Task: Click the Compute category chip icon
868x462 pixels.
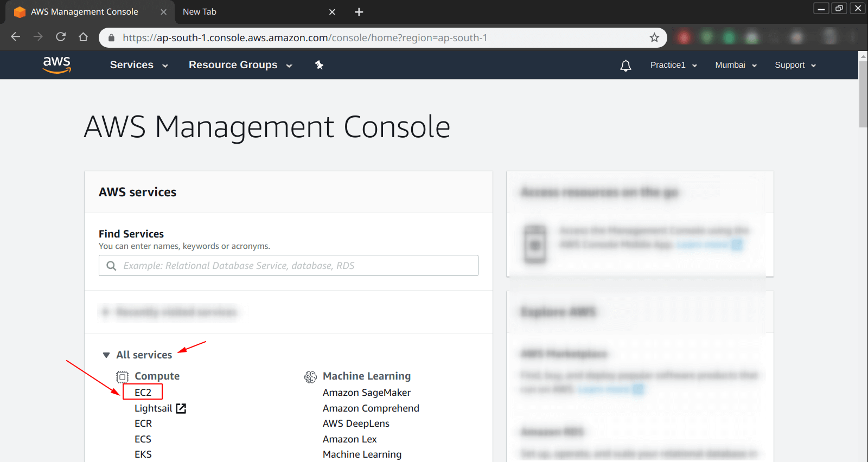Action: point(123,376)
